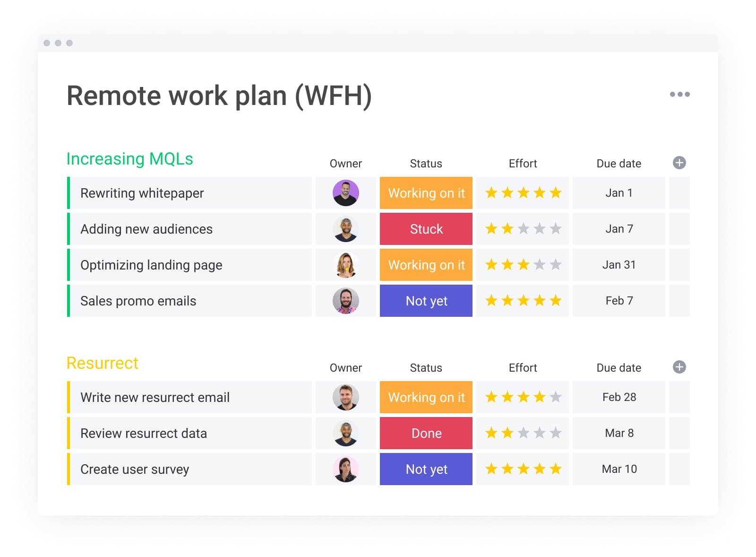Add a column to Increasing MQLs group

coord(679,163)
